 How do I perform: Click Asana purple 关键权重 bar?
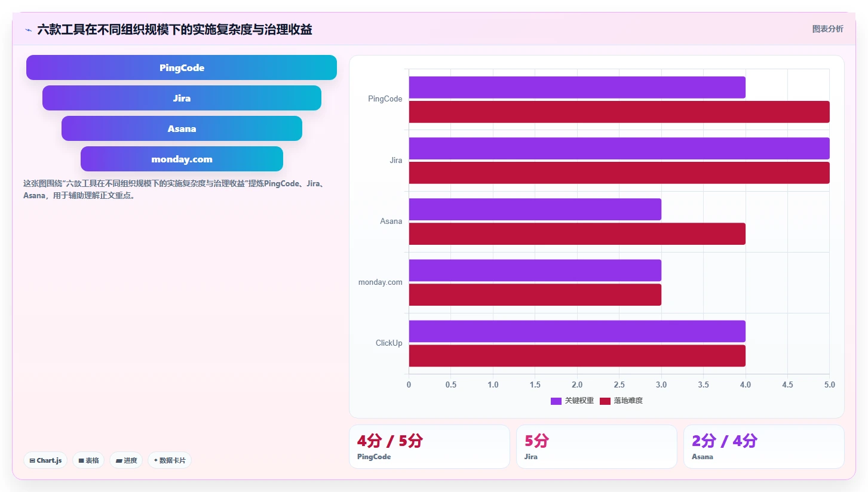[535, 209]
